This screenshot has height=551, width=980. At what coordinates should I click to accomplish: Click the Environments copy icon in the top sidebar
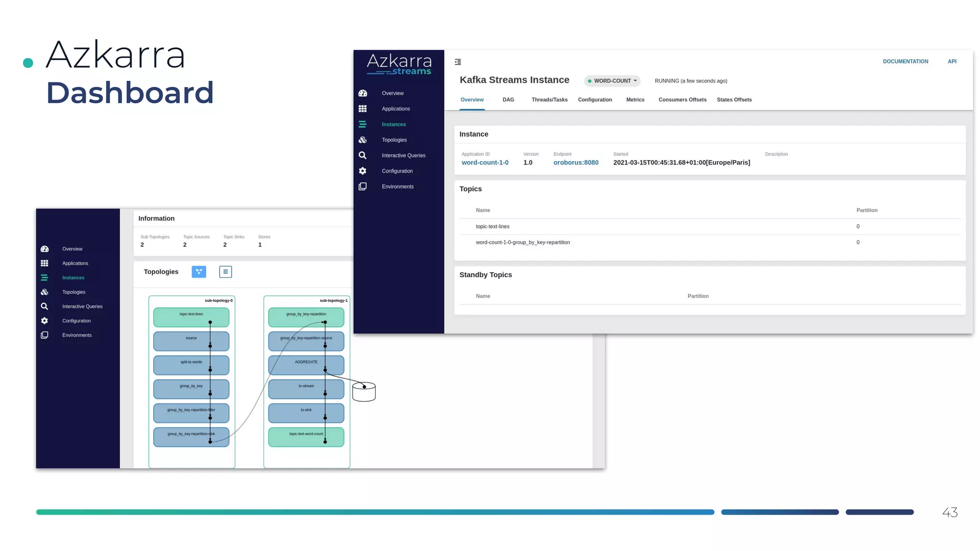coord(363,187)
